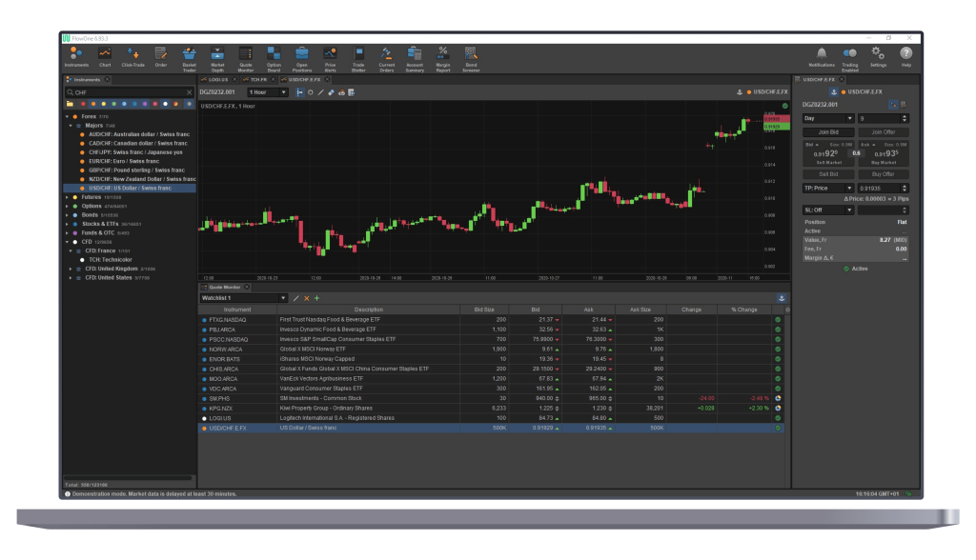Launch the Click-Trade tool
Viewport: 976px width, 560px height.
coord(132,57)
